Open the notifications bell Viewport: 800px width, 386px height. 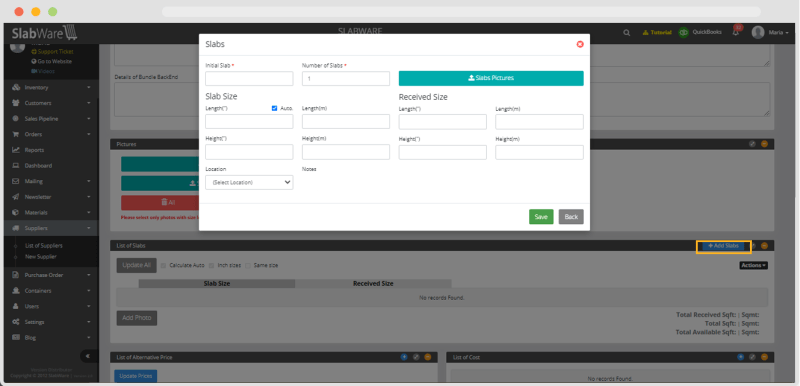pyautogui.click(x=736, y=32)
